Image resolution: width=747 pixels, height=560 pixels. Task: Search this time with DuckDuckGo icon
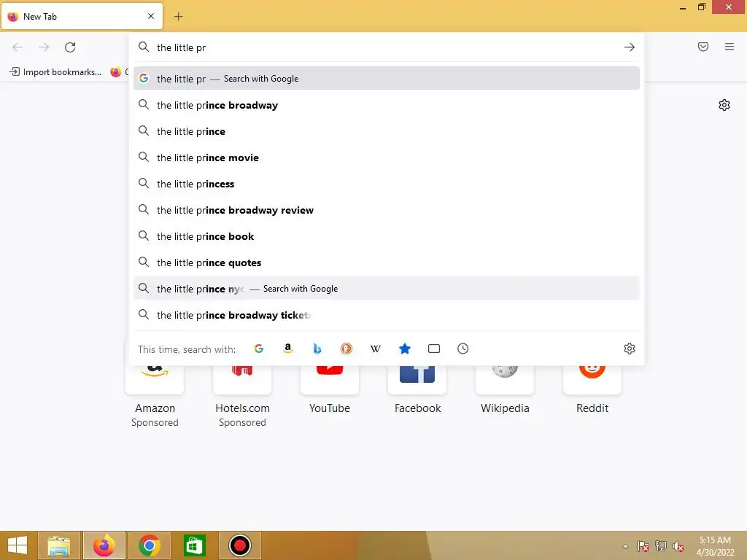pos(347,349)
